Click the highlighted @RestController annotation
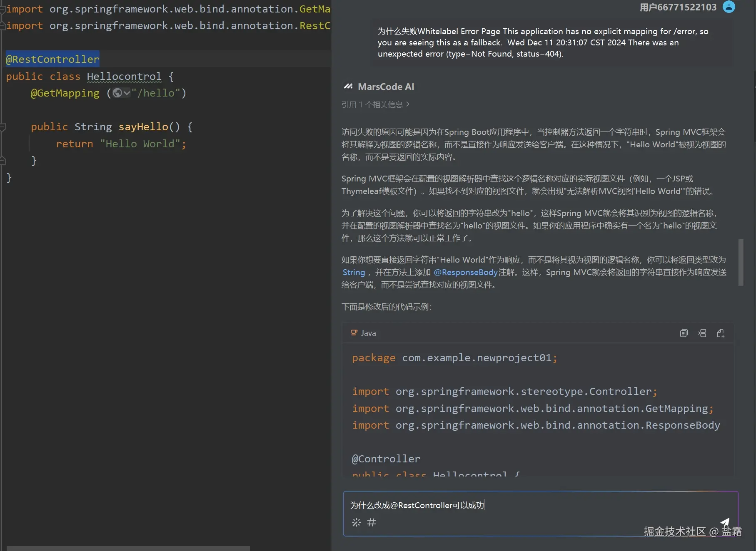 tap(52, 60)
